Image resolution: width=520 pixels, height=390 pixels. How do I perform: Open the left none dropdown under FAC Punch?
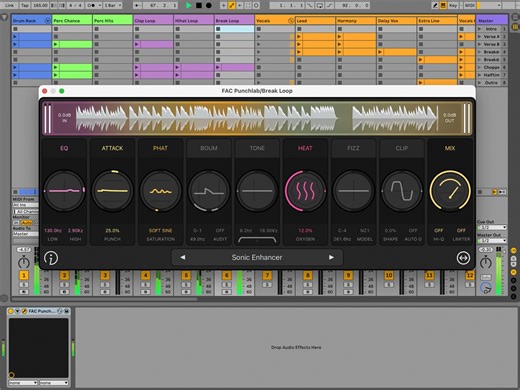click(23, 383)
